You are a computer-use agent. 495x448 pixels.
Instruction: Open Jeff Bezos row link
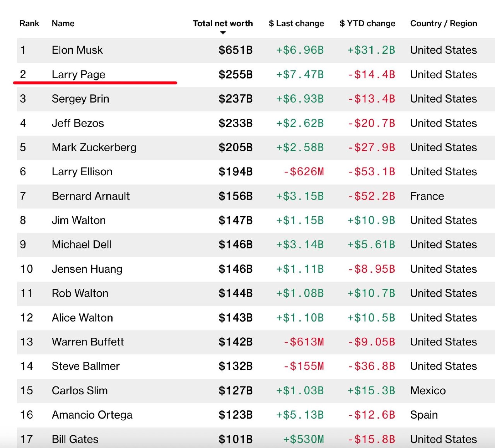pyautogui.click(x=78, y=123)
